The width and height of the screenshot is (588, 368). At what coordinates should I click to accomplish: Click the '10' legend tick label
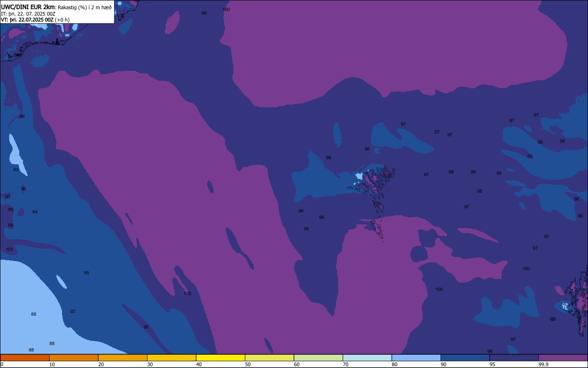coord(52,364)
